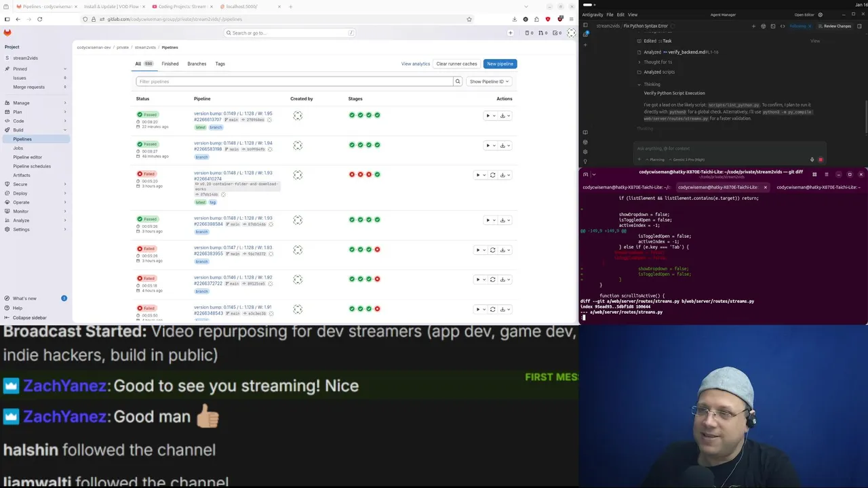Toggle the Antigravity right side panel icon

click(860, 26)
